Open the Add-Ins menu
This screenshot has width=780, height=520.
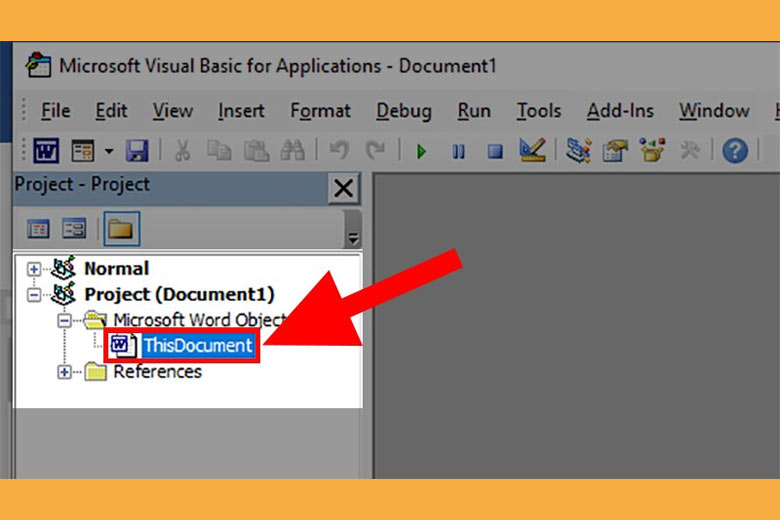coord(620,110)
